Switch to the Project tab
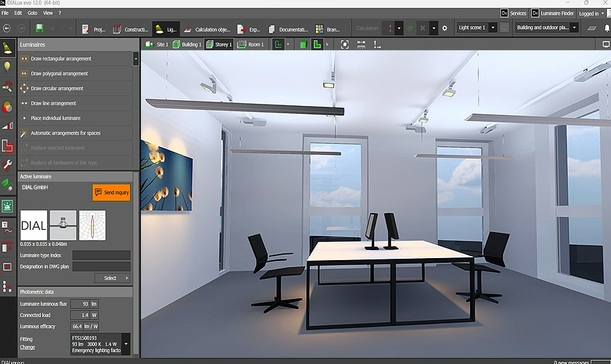This screenshot has width=611, height=364. [93, 29]
